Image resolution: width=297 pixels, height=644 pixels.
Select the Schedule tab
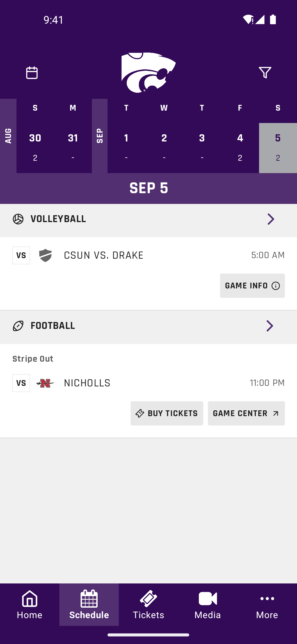tap(89, 605)
